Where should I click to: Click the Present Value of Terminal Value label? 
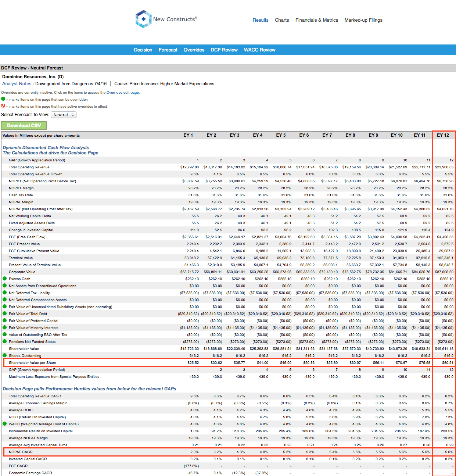click(35, 265)
